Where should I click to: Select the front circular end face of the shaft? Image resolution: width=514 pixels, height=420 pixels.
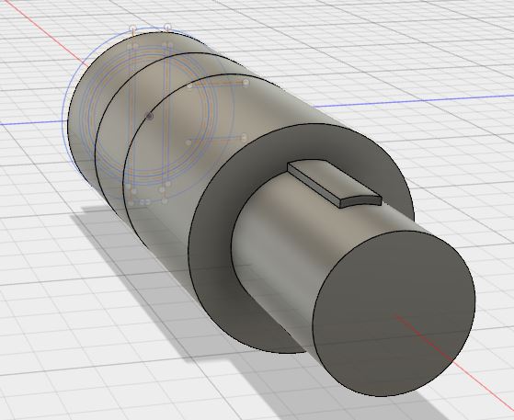394,312
